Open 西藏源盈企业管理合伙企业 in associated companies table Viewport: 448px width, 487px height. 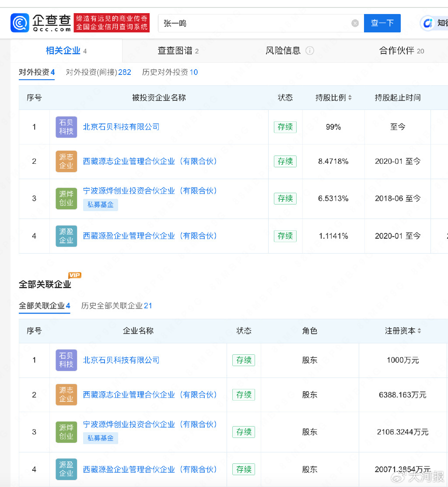click(x=150, y=469)
